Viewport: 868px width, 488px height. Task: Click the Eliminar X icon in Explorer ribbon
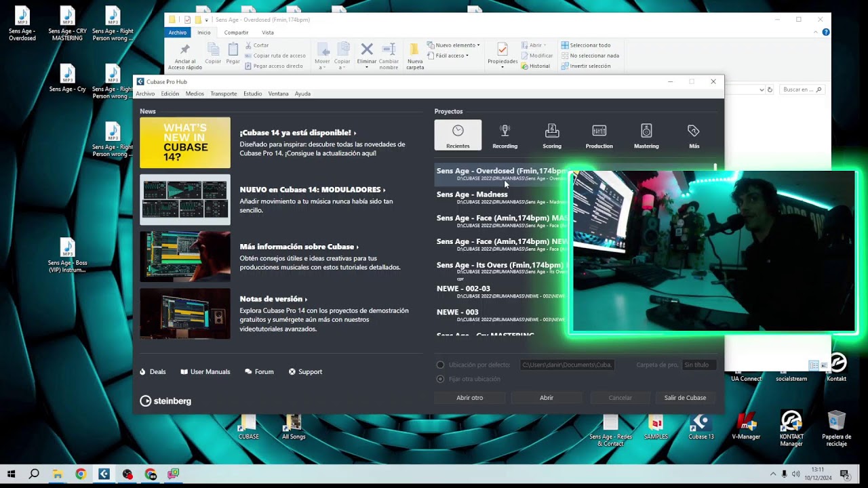coord(367,49)
